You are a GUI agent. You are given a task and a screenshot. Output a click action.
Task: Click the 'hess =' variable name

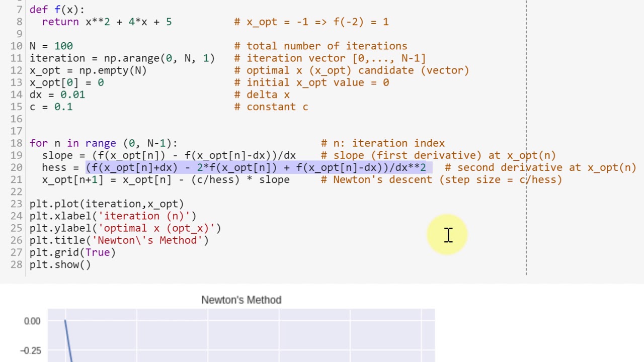tap(60, 167)
